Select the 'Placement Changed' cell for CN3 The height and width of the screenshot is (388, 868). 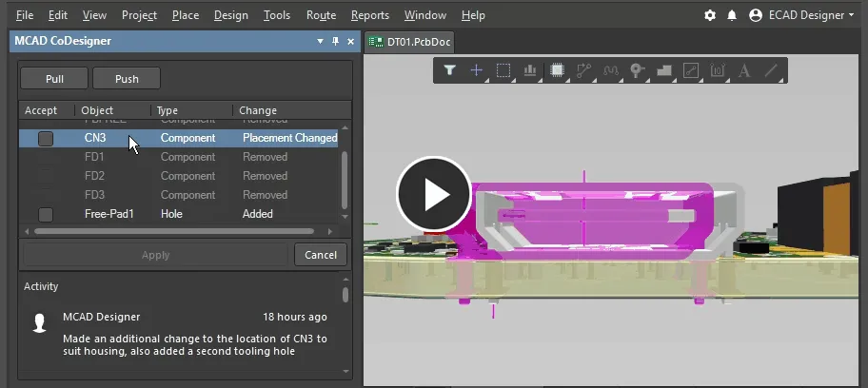point(290,138)
